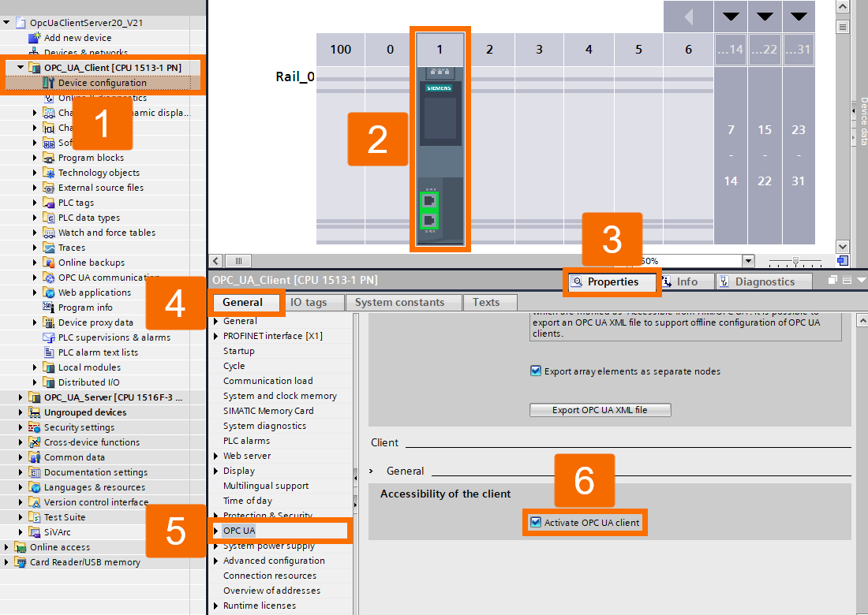868x615 pixels.
Task: Expand the Runtime licenses entry
Action: (216, 606)
